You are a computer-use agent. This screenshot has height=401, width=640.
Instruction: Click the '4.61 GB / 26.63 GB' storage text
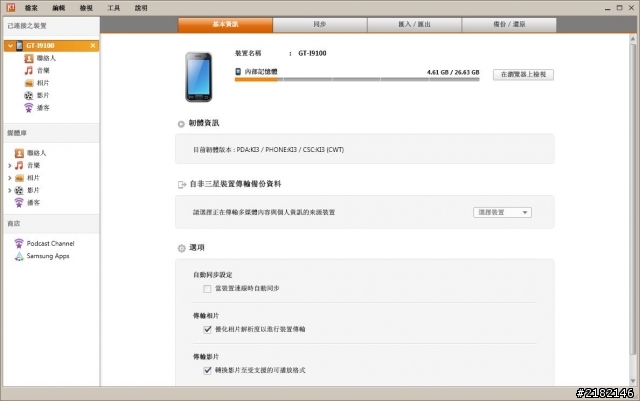pos(453,72)
